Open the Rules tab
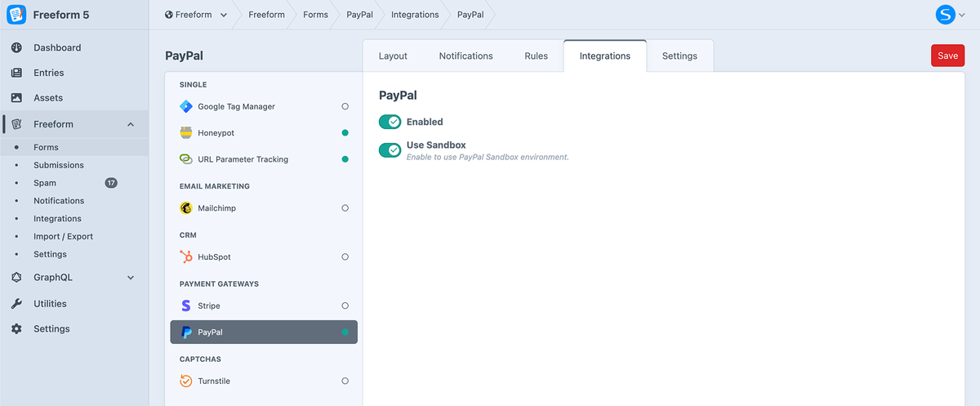This screenshot has height=406, width=980. [536, 56]
